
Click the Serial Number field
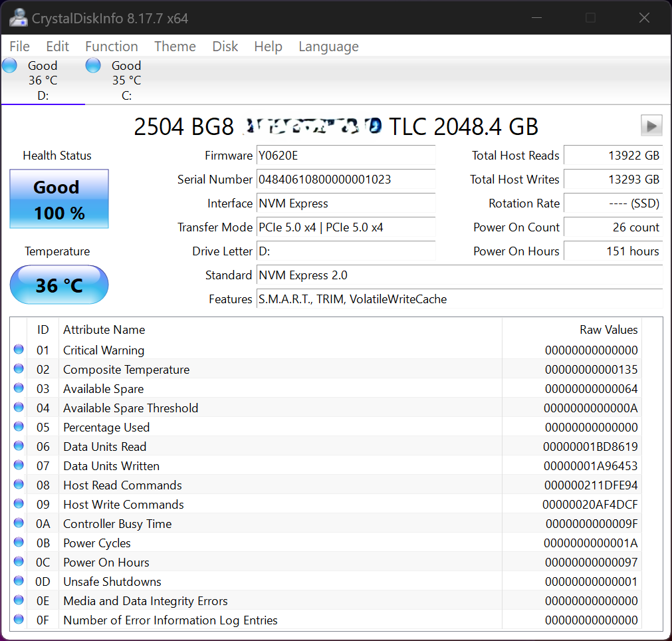346,180
